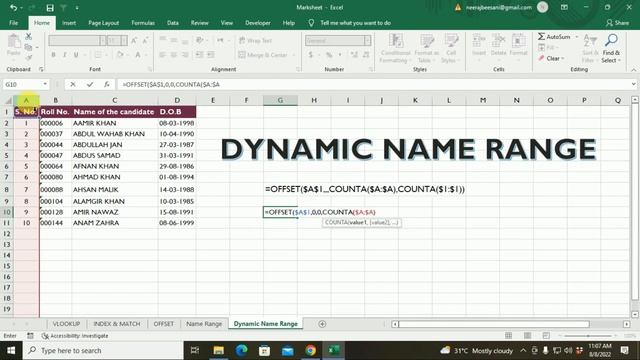Screen dimensions: 640x360
Task: Toggle Italic formatting
Action: [x=64, y=55]
